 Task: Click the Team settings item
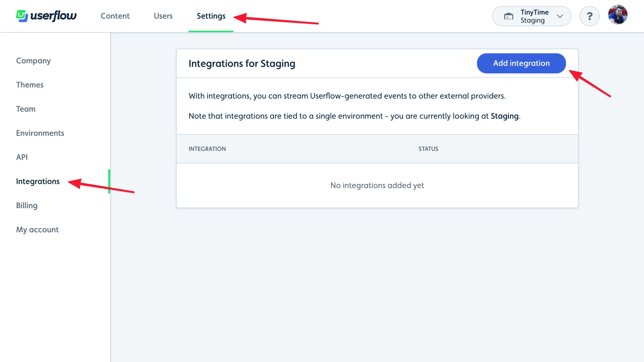tap(25, 108)
